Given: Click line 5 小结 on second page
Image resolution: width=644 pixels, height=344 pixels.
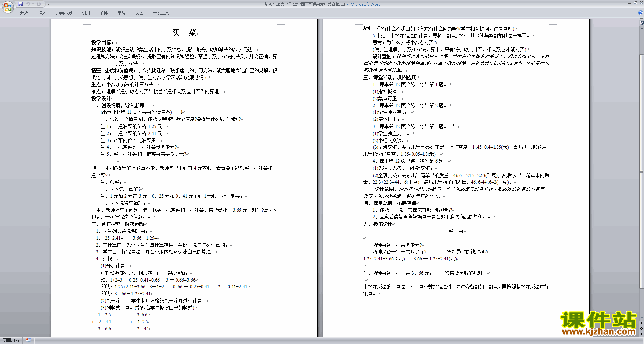Looking at the screenshot, I should tap(451, 36).
